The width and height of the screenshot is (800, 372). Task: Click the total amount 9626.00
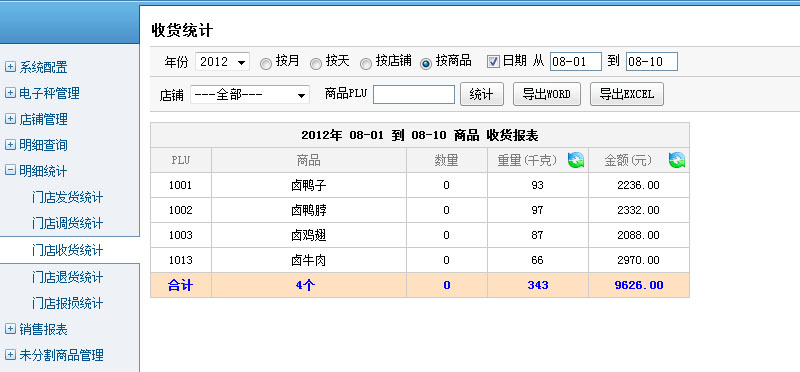tap(639, 285)
